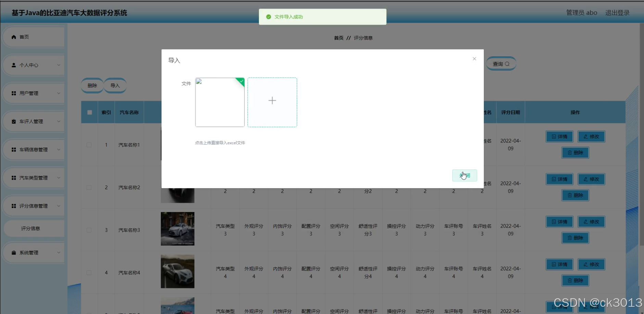Click 退出登录 in the top bar
This screenshot has width=644, height=314.
[x=617, y=13]
